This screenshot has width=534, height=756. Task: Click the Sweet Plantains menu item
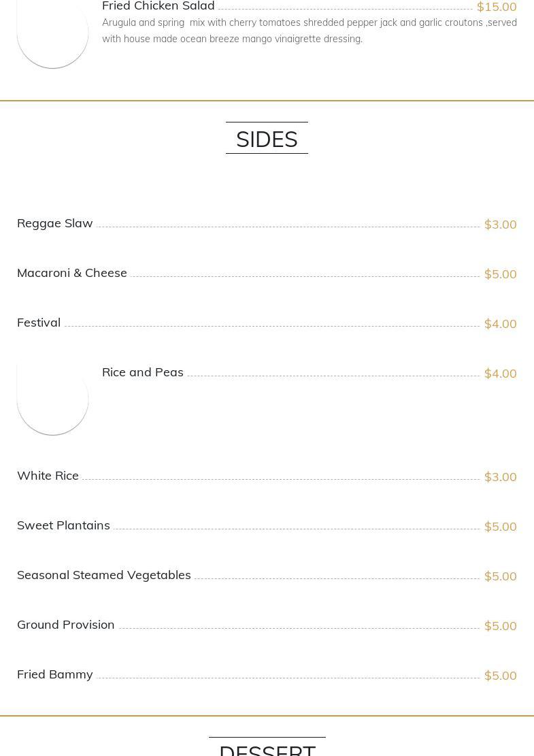(x=63, y=525)
